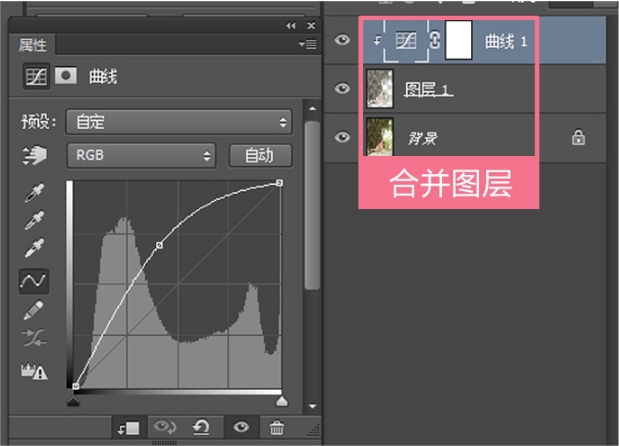Hide the 曲线 1 layer via eye icon
Screen dimensions: 619x446
click(x=342, y=40)
